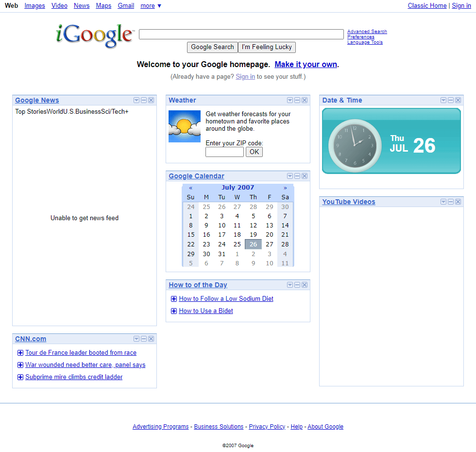
Task: Open the Weather gadget options menu
Action: point(290,100)
